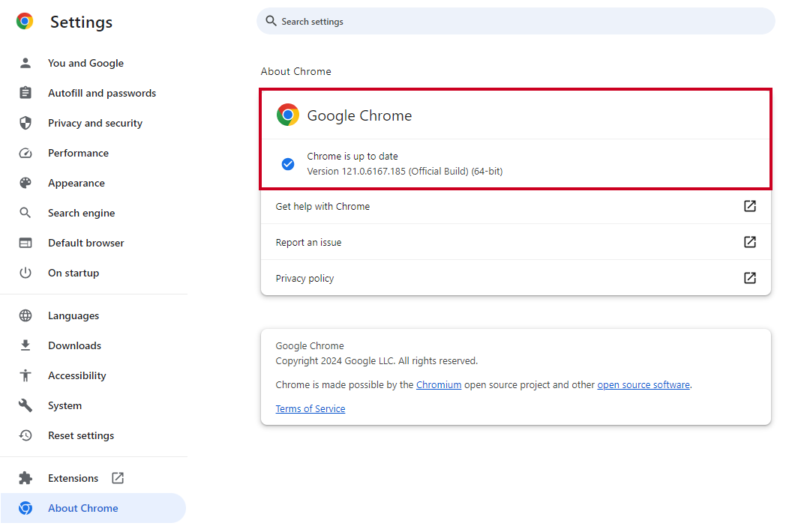Click the Copyright 2024 Google LLC line
The width and height of the screenshot is (795, 532).
pos(376,360)
